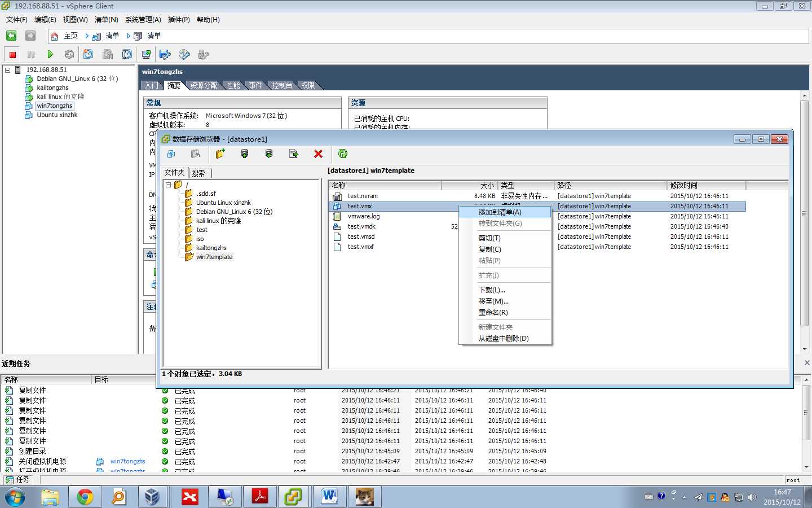This screenshot has width=812, height=508.
Task: Click the suspend (pause) toolbar icon
Action: click(31, 55)
